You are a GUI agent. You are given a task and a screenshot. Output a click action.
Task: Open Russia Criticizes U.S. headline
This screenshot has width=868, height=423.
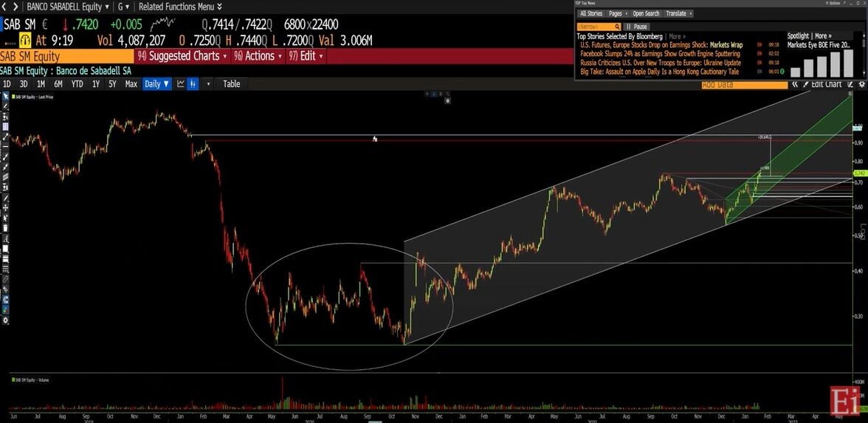tap(661, 63)
